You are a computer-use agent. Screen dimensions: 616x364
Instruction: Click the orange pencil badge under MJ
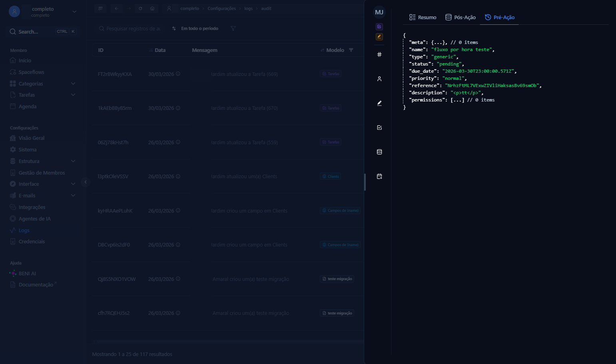(379, 37)
